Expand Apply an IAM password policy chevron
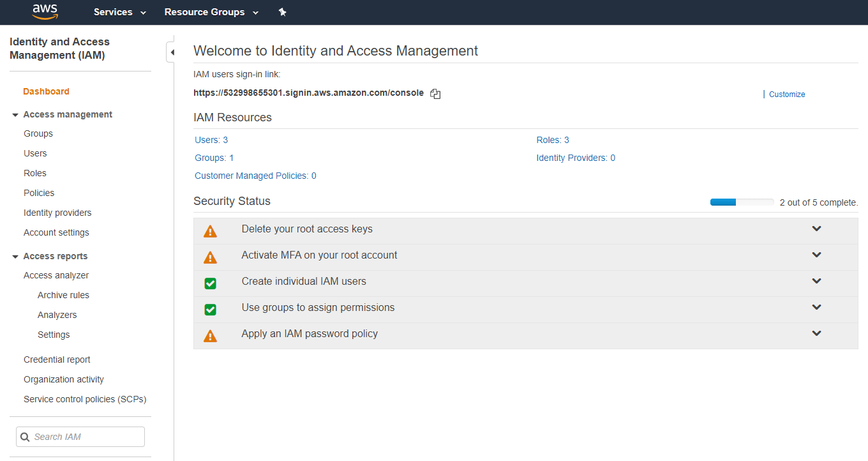Screen dimensions: 868x461 pyautogui.click(x=816, y=333)
